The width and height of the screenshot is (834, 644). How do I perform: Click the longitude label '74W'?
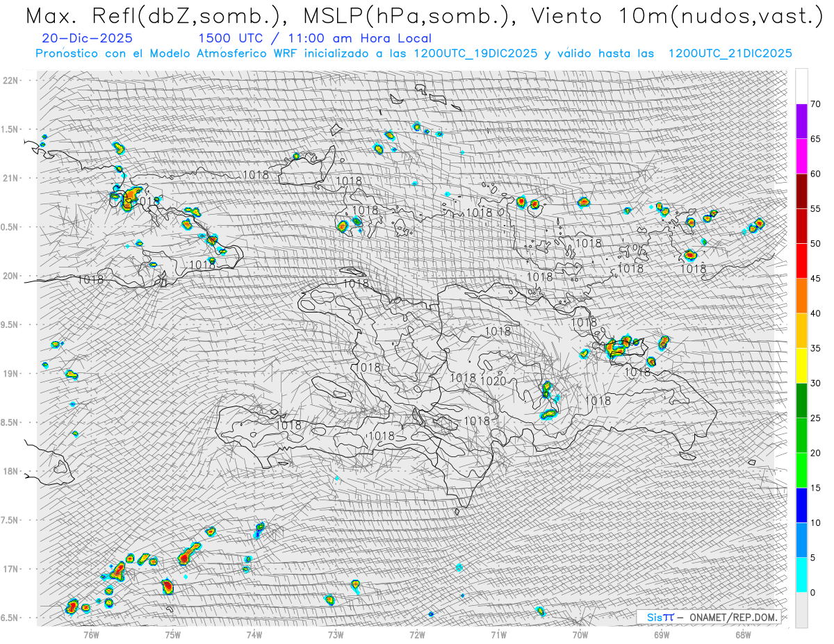point(254,634)
